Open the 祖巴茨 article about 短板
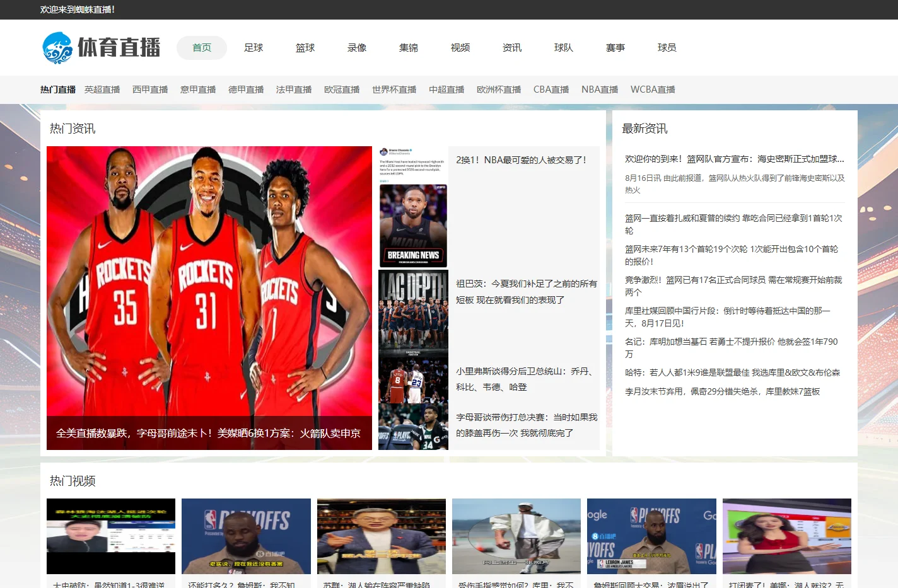This screenshot has height=588, width=898. pos(527,292)
